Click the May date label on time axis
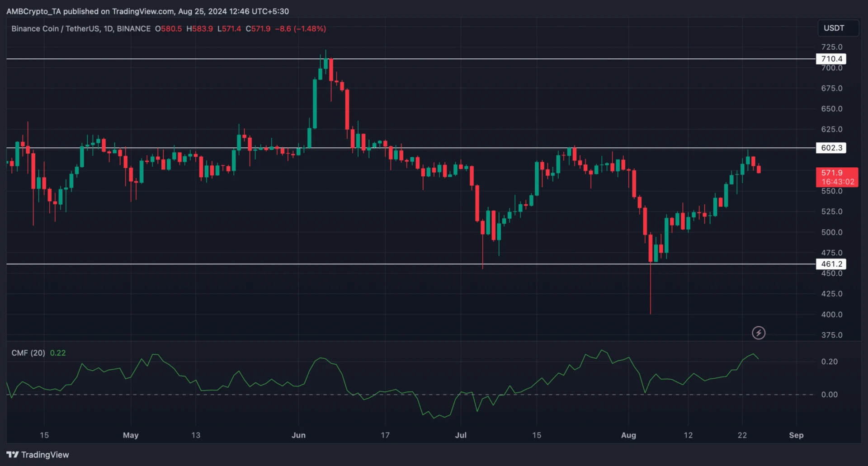868x466 pixels. (x=131, y=435)
